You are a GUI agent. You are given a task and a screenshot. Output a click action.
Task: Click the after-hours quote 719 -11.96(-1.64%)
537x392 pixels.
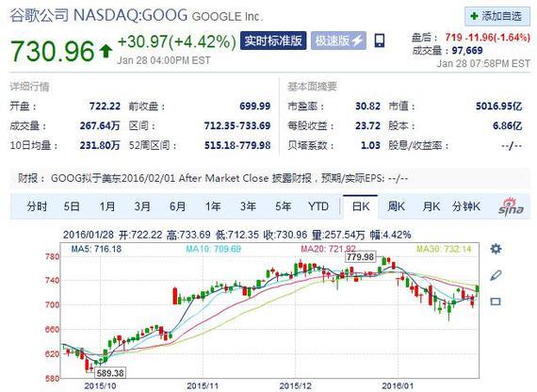coord(487,37)
